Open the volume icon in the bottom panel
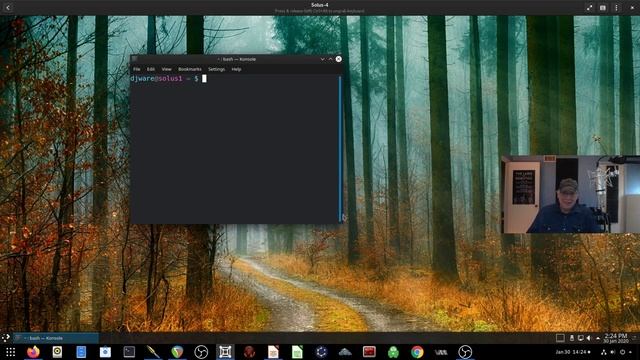 [613, 352]
